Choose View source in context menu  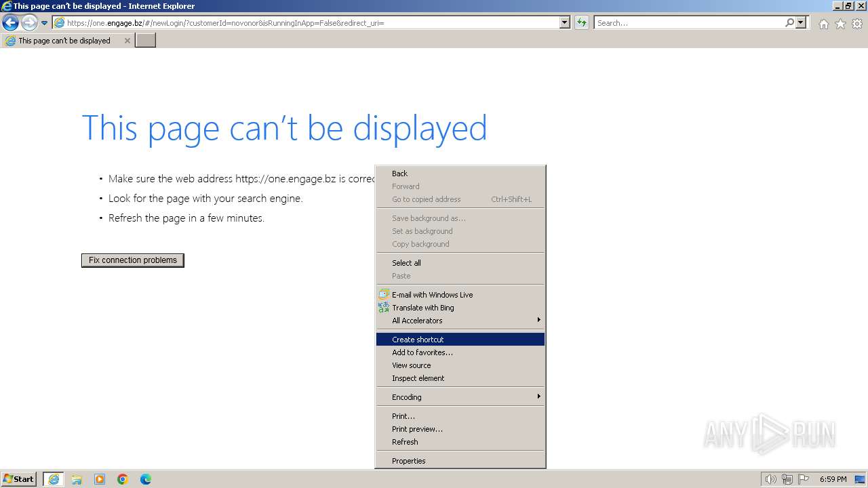point(460,365)
